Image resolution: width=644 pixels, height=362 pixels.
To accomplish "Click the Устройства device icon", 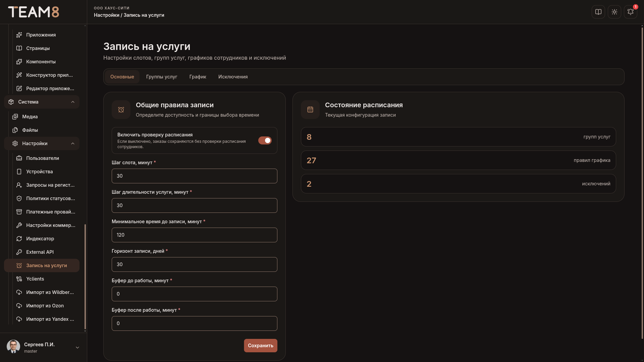I will click(x=19, y=172).
